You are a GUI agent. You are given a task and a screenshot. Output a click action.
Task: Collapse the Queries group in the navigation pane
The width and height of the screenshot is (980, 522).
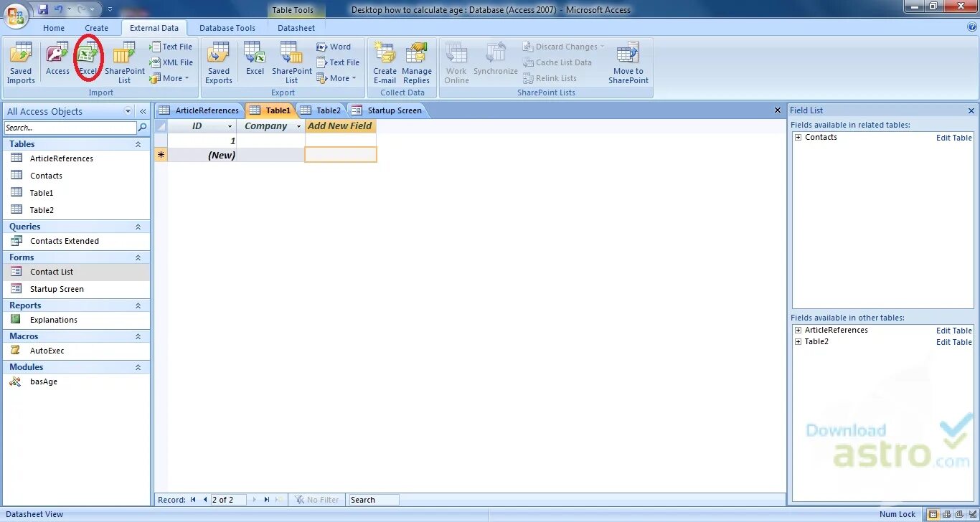coord(138,227)
